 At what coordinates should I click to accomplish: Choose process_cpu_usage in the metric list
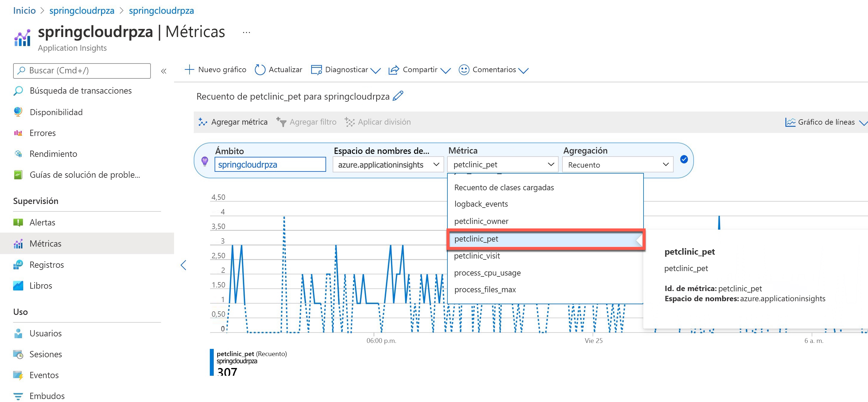487,273
